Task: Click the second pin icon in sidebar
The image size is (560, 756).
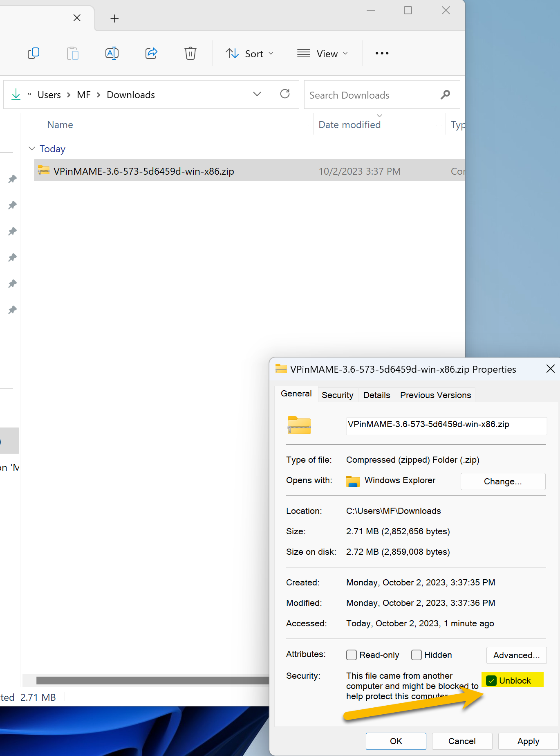Action: pos(13,205)
